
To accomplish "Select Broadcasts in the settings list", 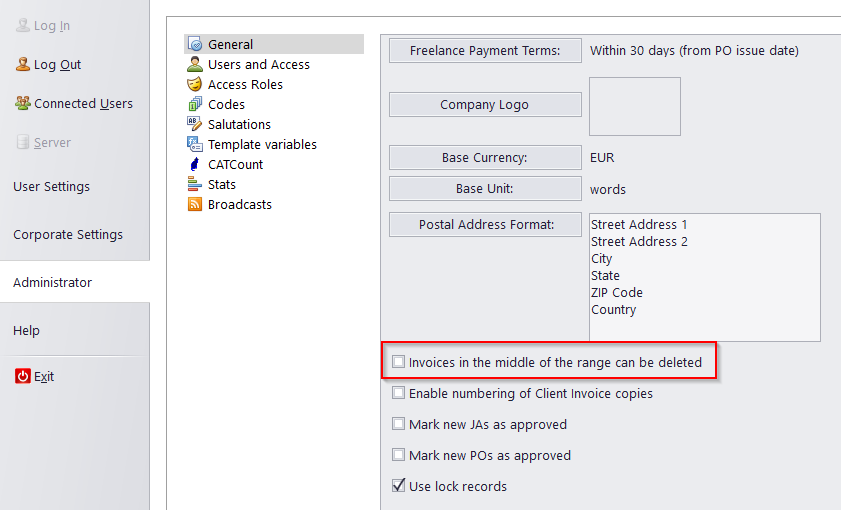I will (x=240, y=204).
